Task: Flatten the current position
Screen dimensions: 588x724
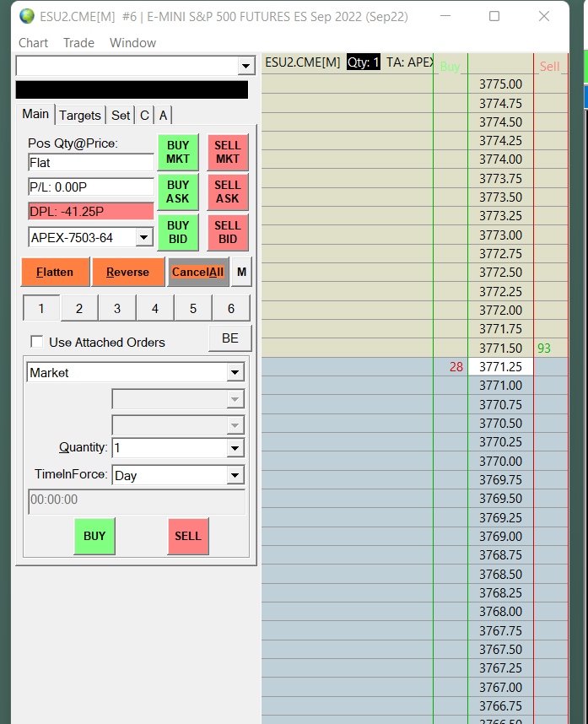Action: point(55,272)
